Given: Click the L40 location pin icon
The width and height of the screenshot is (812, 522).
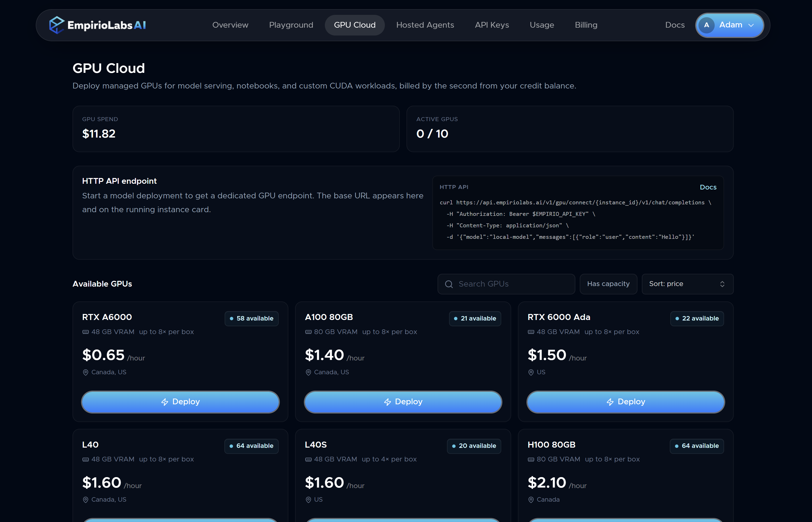Looking at the screenshot, I should [x=85, y=500].
